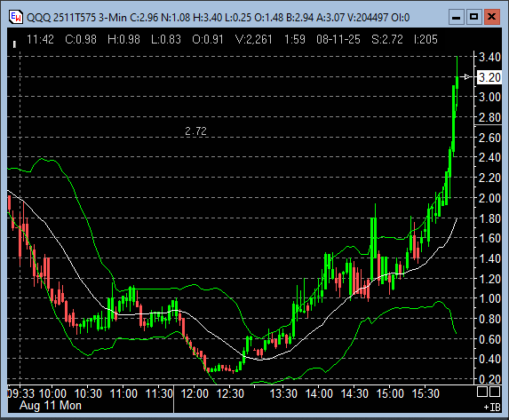
Task: Click the eSignal EW icon in title bar
Action: click(16, 17)
